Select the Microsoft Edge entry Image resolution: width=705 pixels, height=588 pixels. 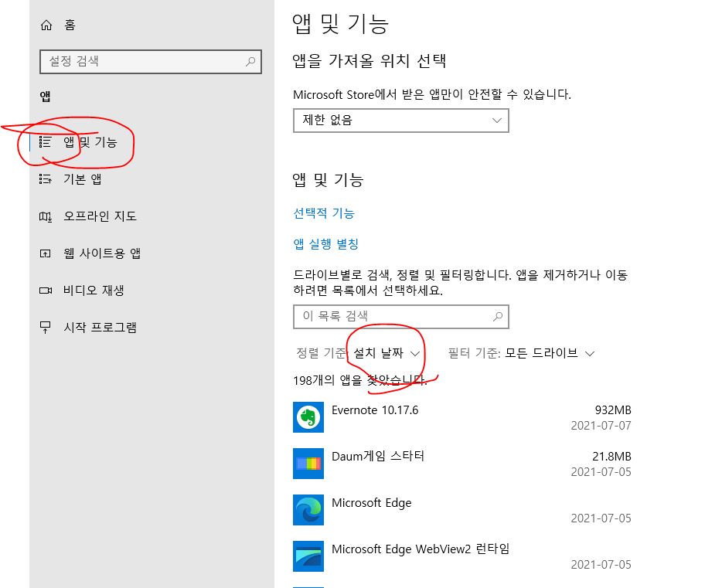(462, 510)
